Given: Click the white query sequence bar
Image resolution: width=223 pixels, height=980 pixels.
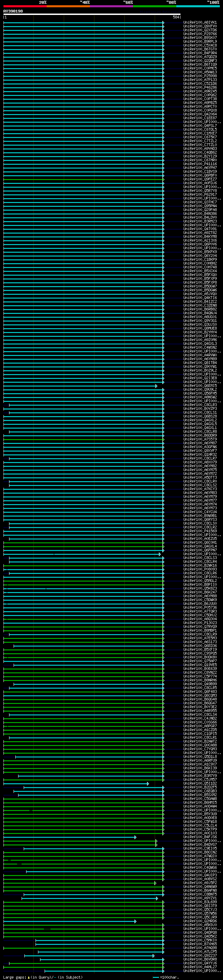Looking at the screenshot, I should click(x=92, y=15).
